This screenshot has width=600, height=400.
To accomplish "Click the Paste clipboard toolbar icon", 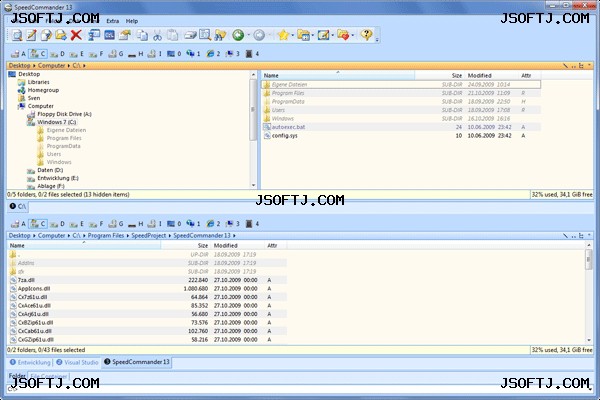I will tap(173, 35).
